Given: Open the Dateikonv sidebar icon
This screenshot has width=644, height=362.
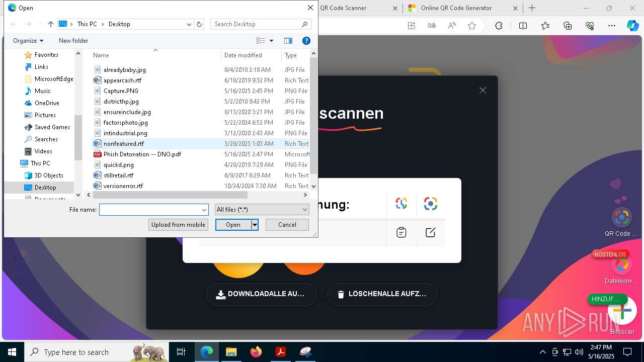Looking at the screenshot, I should [x=622, y=264].
